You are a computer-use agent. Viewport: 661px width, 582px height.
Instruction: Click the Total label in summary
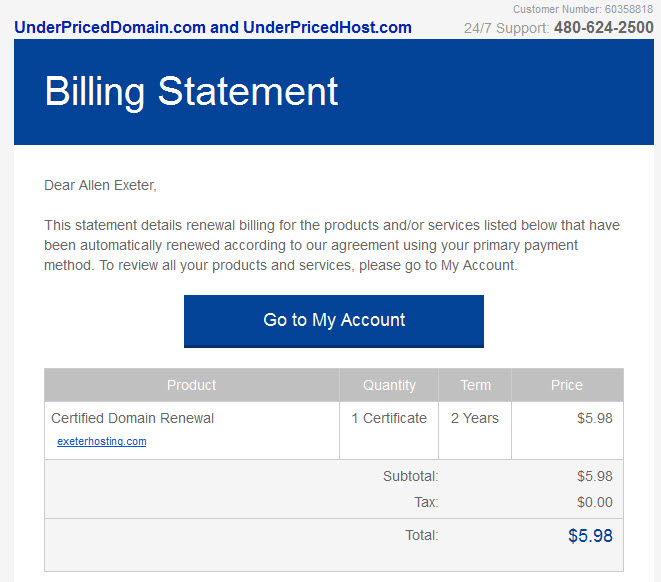tap(422, 535)
